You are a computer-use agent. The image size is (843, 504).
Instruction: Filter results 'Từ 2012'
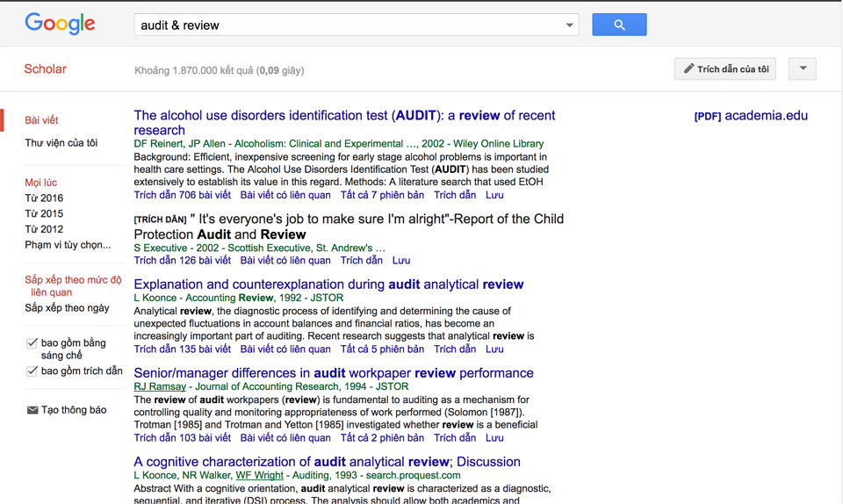(x=44, y=229)
